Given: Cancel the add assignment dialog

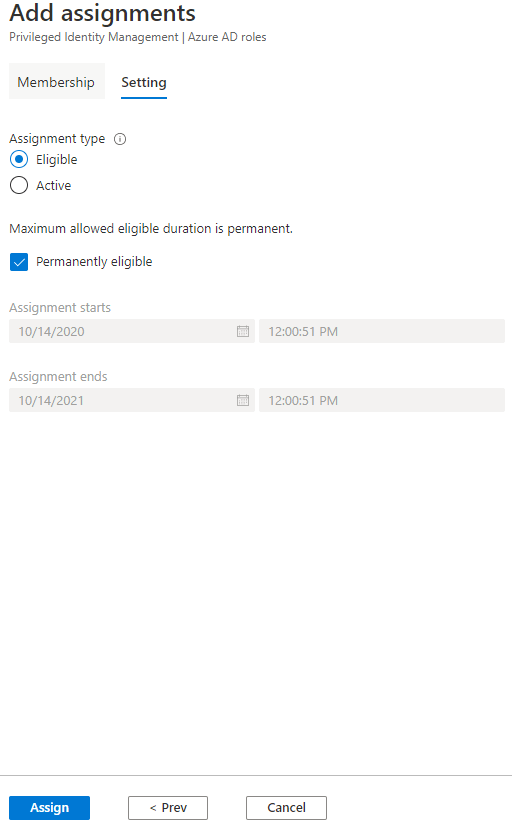Looking at the screenshot, I should [286, 808].
